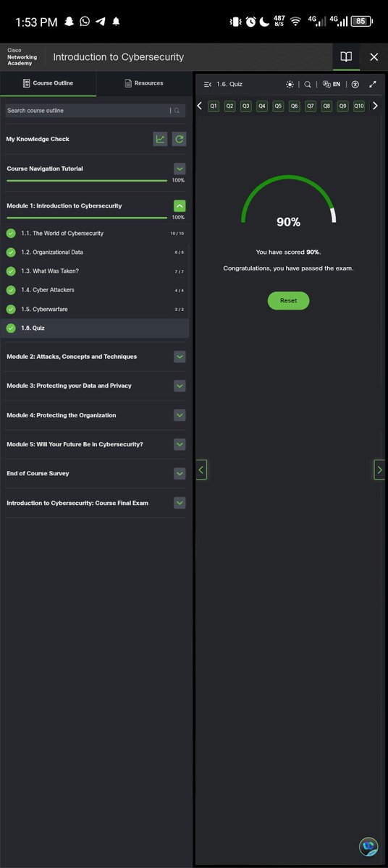The image size is (388, 868).
Task: Open the accessibility options icon
Action: pyautogui.click(x=355, y=85)
